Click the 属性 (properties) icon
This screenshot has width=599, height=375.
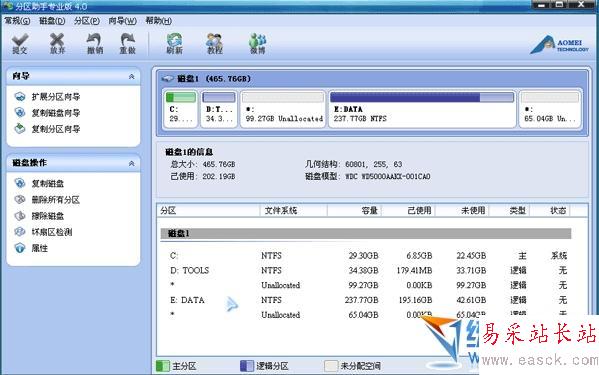tap(20, 248)
